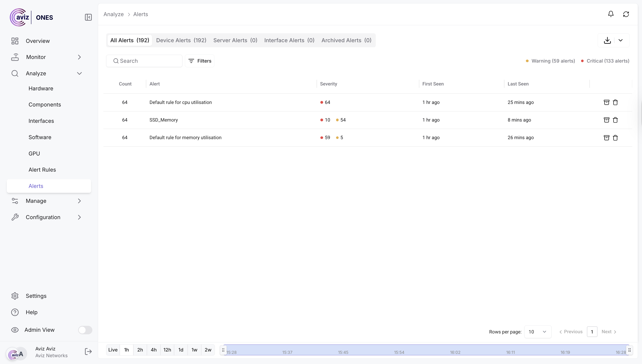The width and height of the screenshot is (642, 364).
Task: Click the alerts Search field
Action: click(148, 61)
